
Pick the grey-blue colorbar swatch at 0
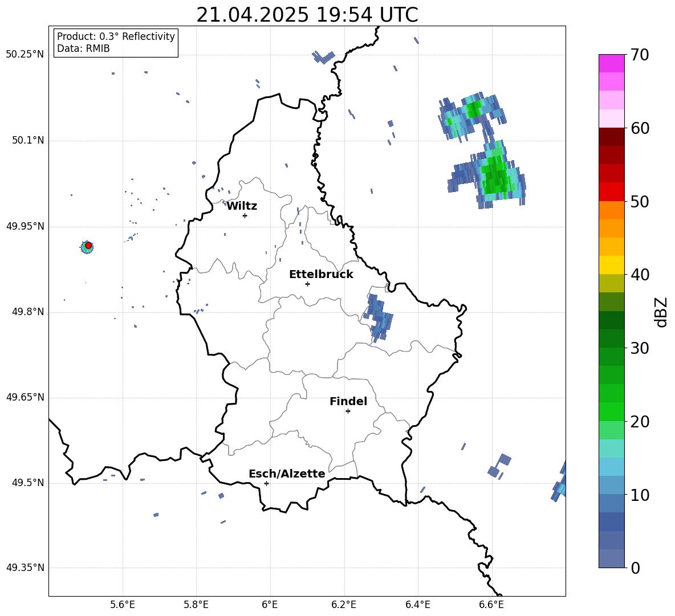coord(611,558)
